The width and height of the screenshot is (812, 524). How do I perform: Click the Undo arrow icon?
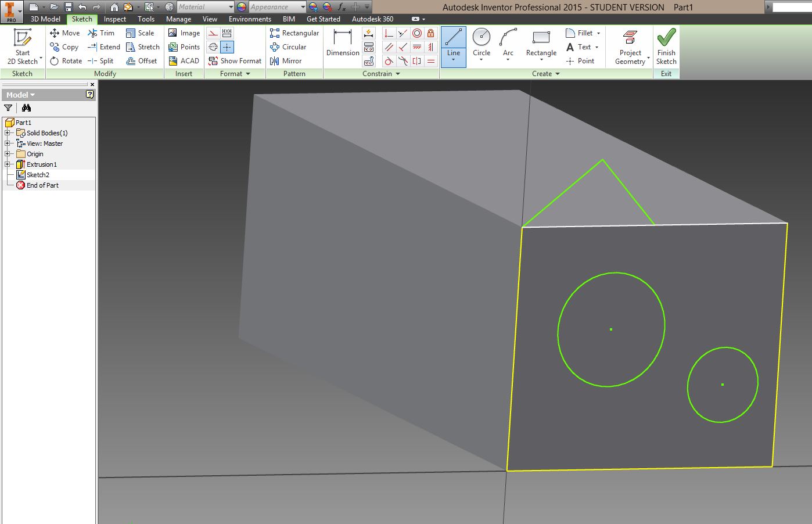tap(82, 7)
